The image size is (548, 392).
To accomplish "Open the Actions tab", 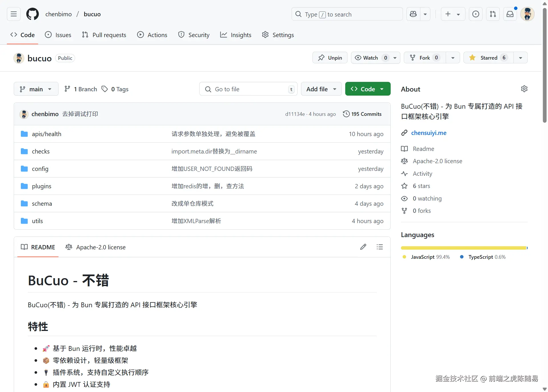I will [x=152, y=35].
